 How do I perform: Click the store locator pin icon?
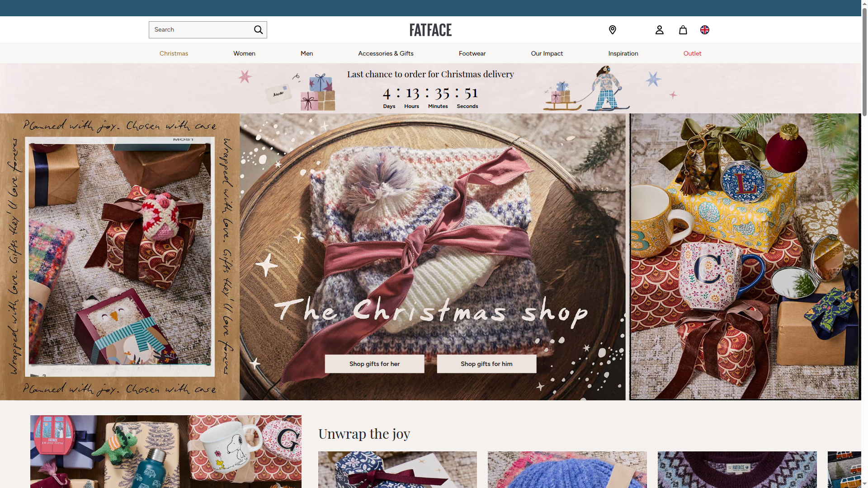click(613, 29)
